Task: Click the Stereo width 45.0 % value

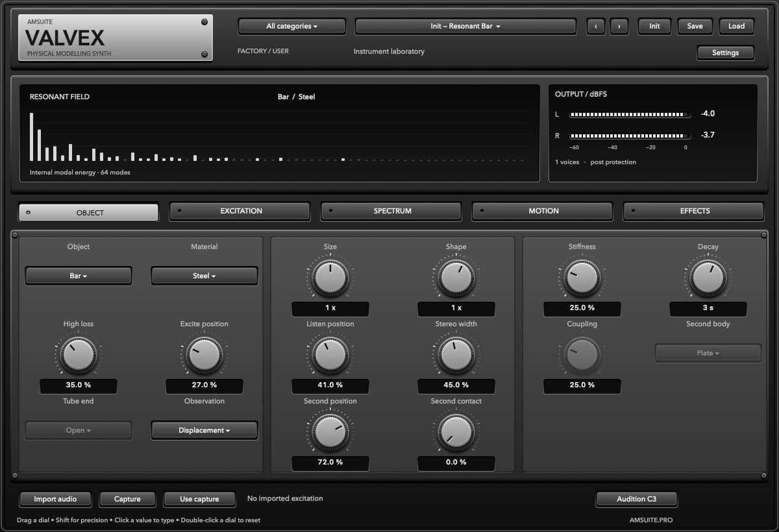Action: 456,385
